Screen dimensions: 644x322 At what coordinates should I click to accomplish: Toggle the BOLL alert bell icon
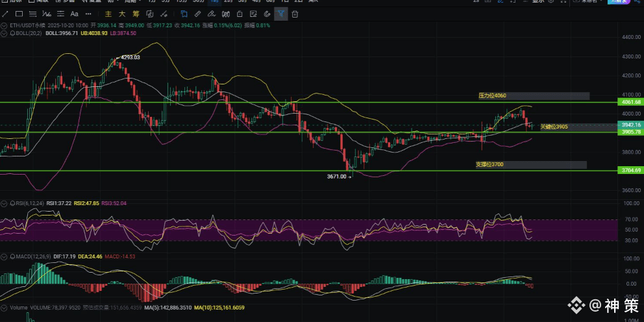click(x=11, y=33)
